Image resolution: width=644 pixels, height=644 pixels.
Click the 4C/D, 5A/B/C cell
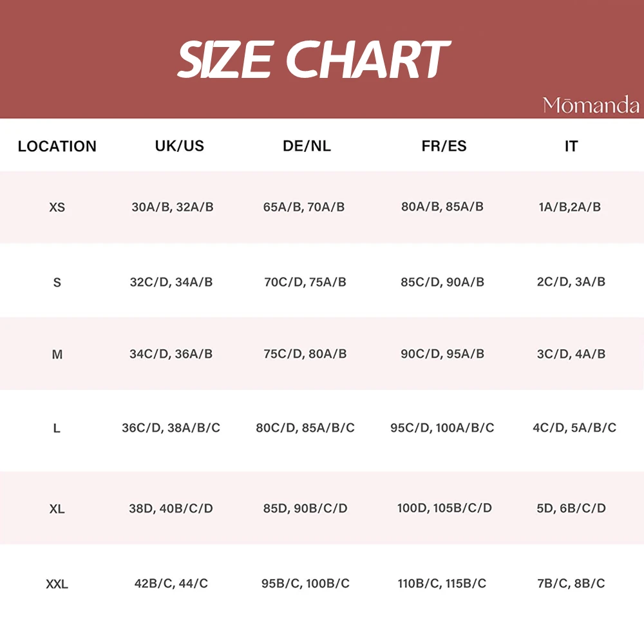(x=574, y=428)
